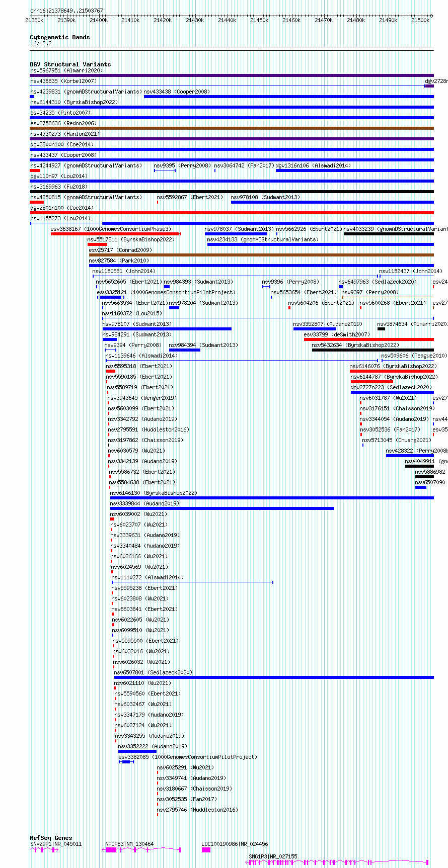
Task: Click the DGV Structural Variants track title
Action: coord(70,64)
